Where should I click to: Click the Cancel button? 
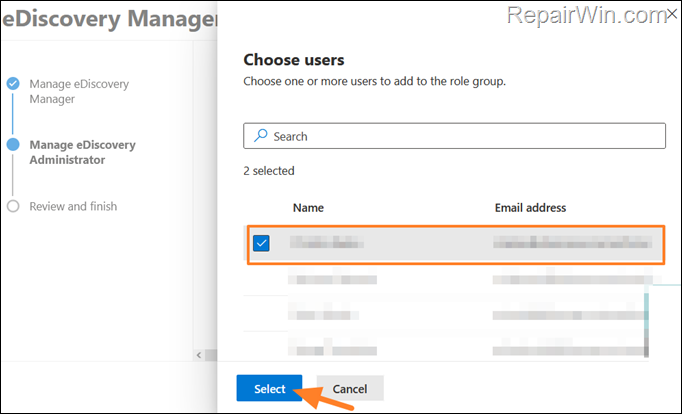(350, 388)
